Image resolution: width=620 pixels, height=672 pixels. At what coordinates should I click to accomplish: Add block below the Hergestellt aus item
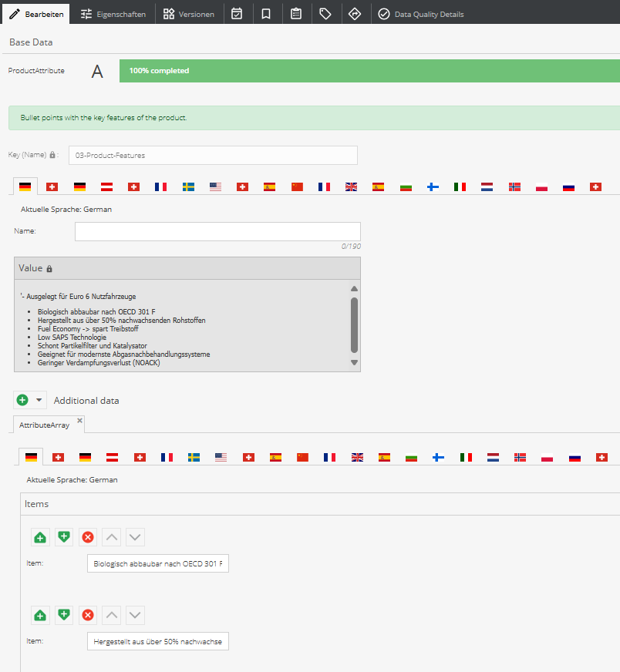point(64,615)
